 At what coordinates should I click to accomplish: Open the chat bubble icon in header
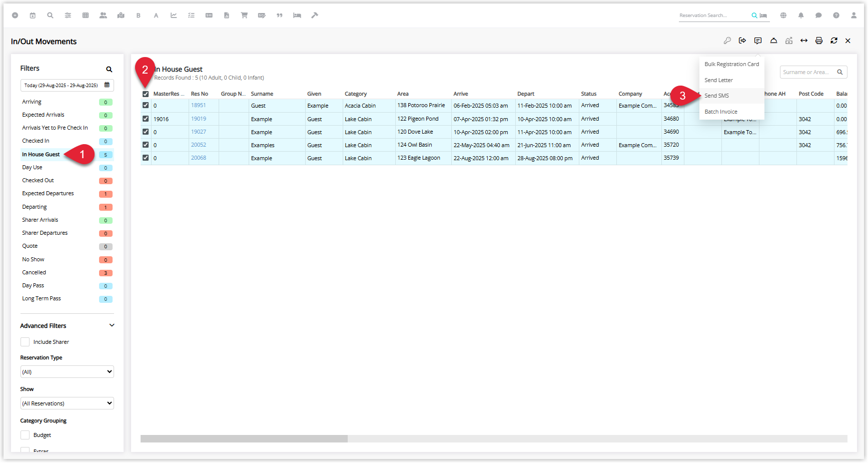coord(818,16)
